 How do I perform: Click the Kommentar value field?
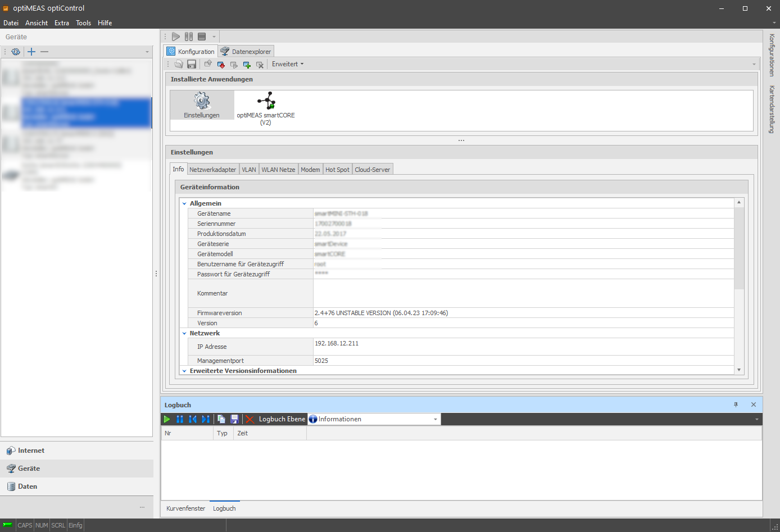(x=524, y=293)
